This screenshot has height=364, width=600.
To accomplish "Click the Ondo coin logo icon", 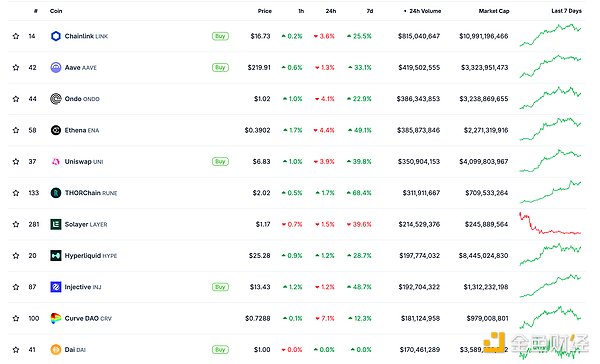I will coord(56,99).
